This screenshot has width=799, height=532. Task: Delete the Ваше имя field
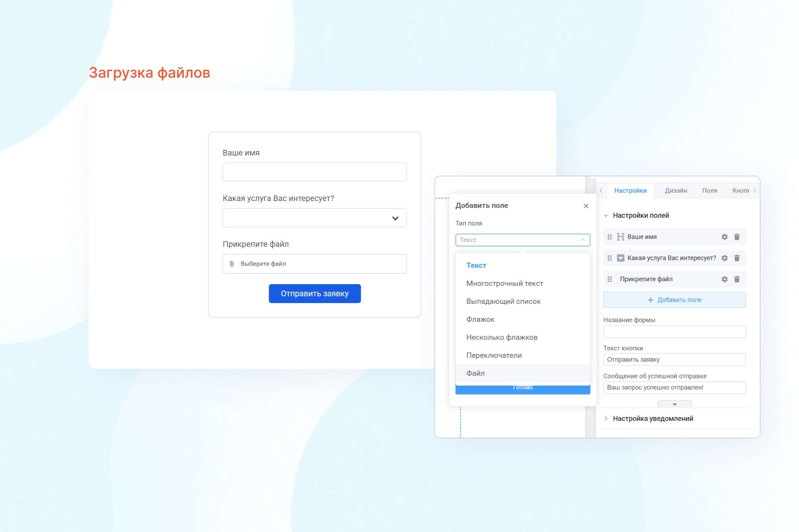pyautogui.click(x=737, y=237)
